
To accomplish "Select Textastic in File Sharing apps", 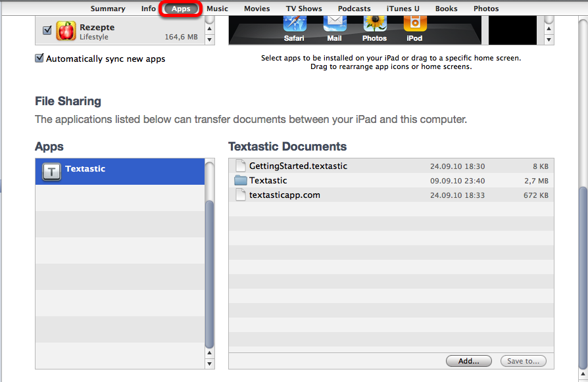I will 120,172.
